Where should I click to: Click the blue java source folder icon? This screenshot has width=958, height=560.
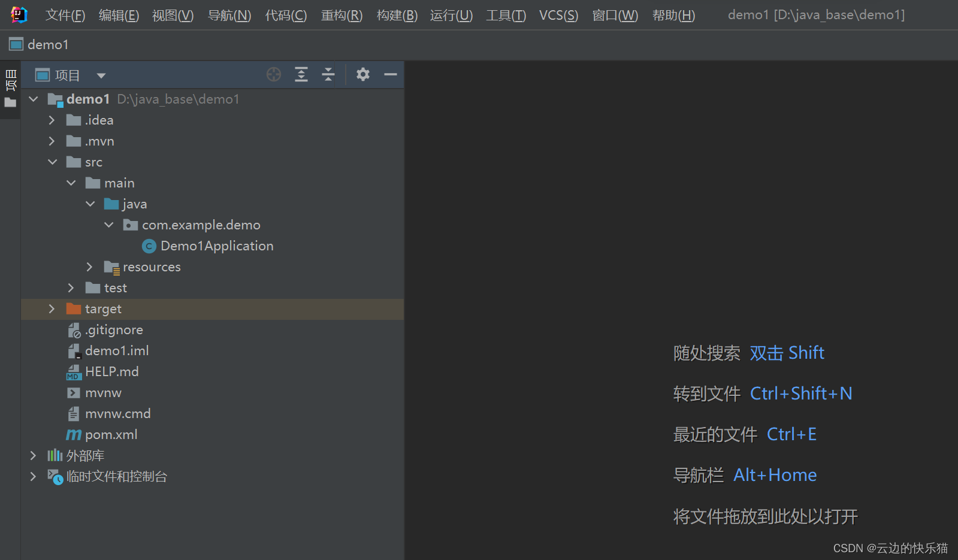[111, 204]
